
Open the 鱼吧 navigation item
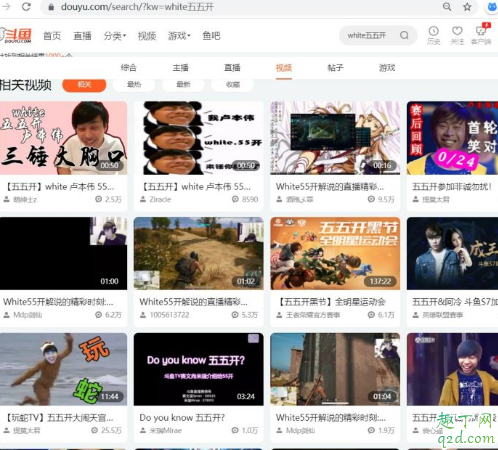(x=211, y=36)
